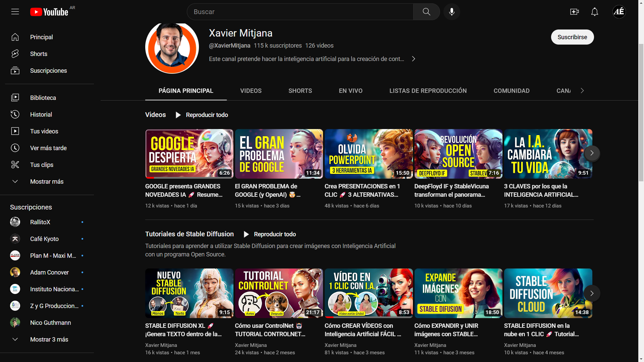Screen dimensions: 644x362
Task: Open the LISTAS DE REPRODUCCIÓN tab
Action: coord(428,91)
